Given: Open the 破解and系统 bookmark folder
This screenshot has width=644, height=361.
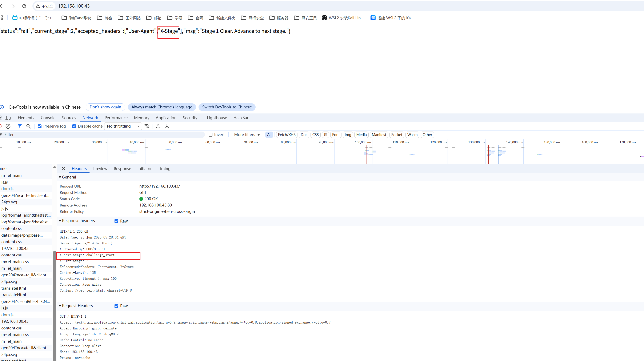Looking at the screenshot, I should [76, 18].
